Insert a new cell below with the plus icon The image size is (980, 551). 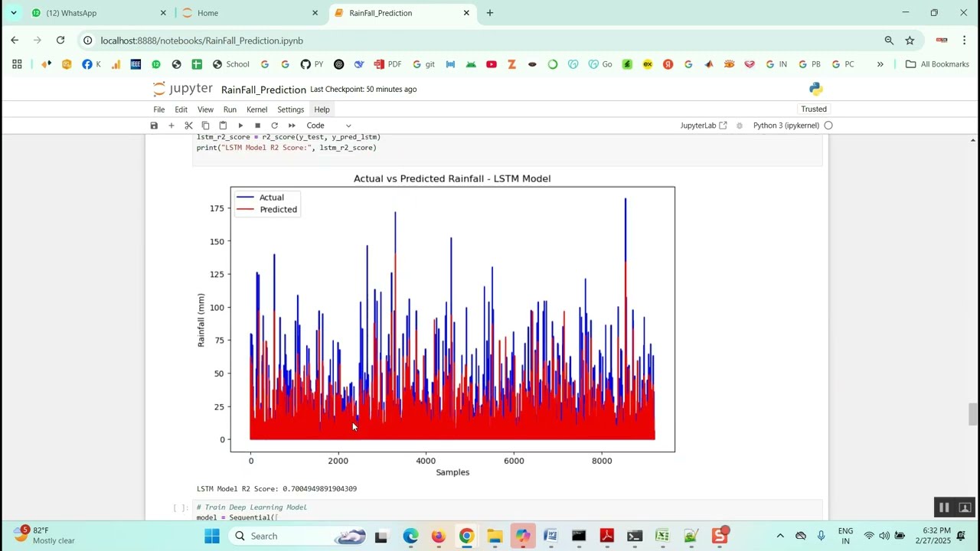[x=171, y=126]
